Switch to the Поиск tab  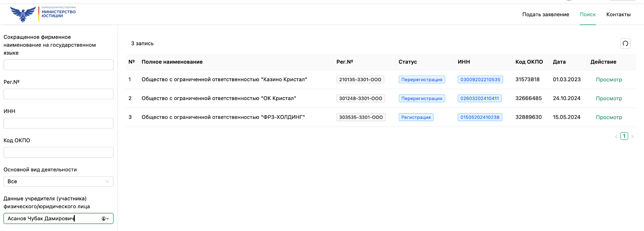pos(588,14)
